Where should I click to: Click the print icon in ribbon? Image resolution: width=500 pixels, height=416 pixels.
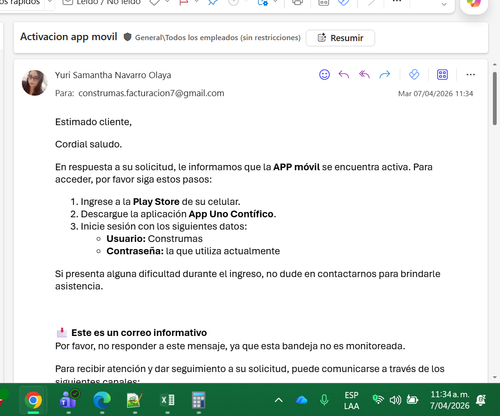297,3
